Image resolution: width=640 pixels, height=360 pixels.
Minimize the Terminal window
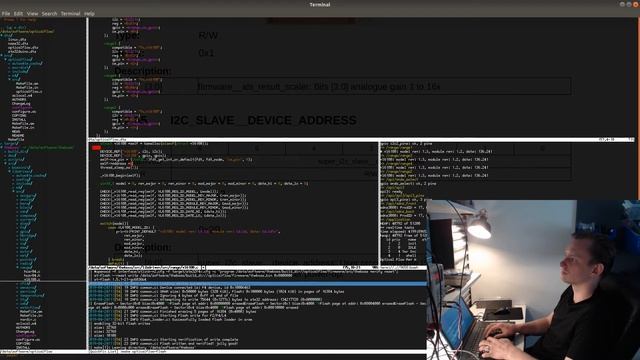pos(622,4)
